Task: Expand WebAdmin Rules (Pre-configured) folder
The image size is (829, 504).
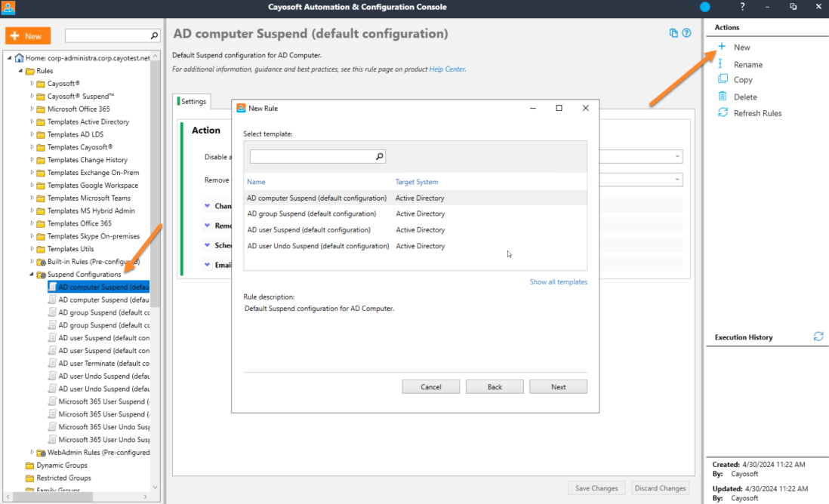Action: [x=32, y=452]
